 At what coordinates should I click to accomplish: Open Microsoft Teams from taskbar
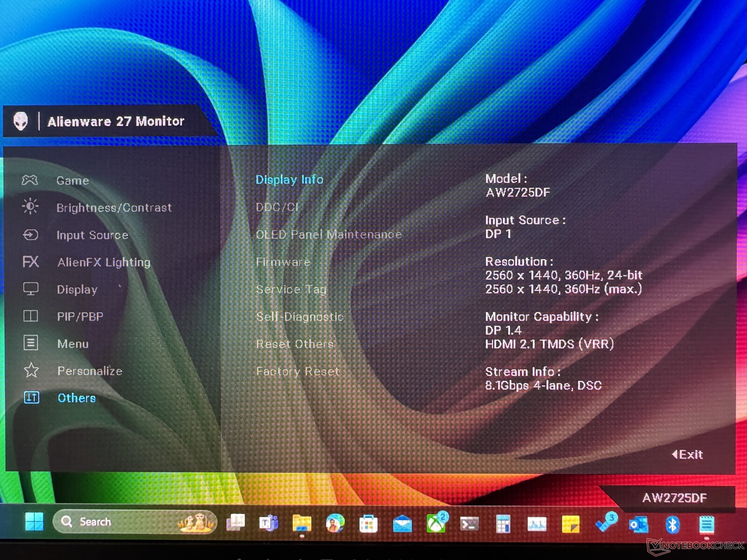coord(268,523)
